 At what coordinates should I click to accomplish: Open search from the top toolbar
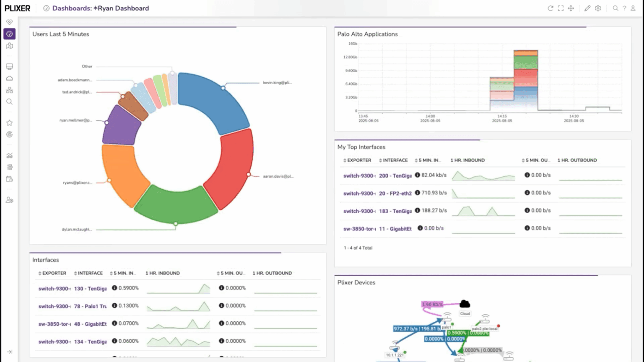click(615, 8)
